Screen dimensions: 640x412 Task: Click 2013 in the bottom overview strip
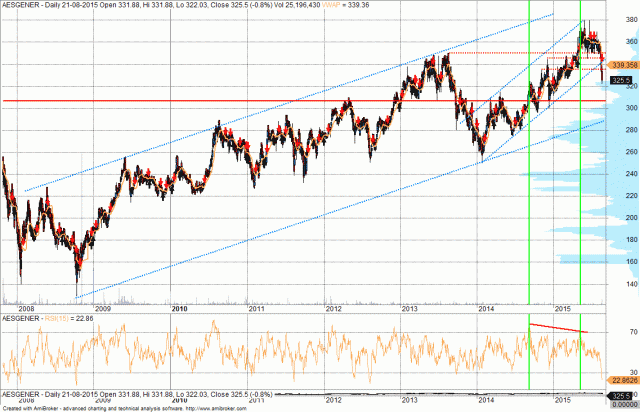click(x=410, y=400)
